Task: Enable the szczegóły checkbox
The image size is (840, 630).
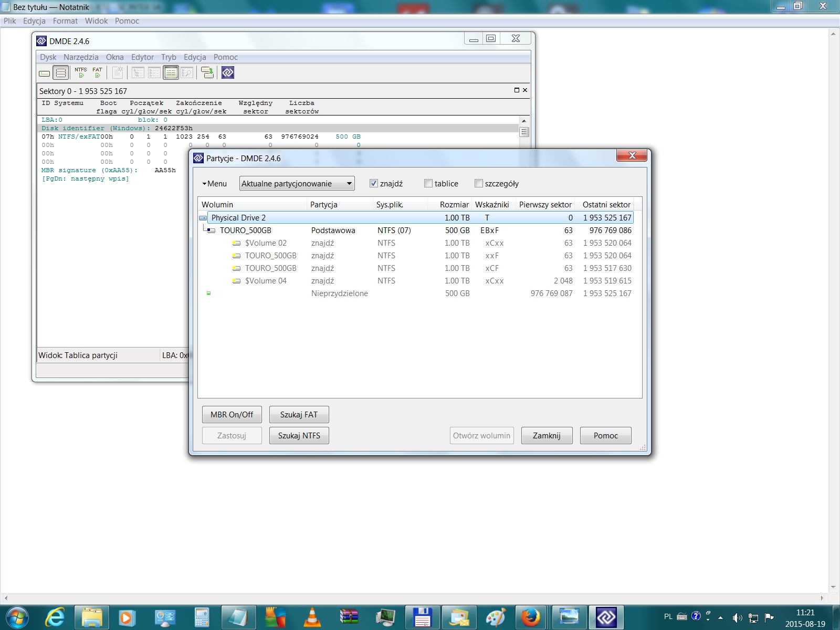Action: (x=479, y=183)
